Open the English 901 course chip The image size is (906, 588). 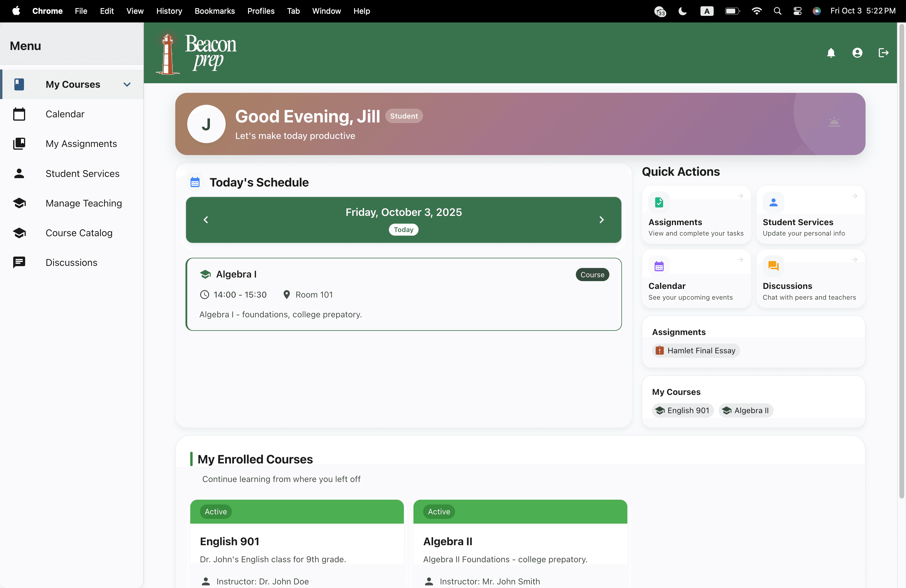682,410
